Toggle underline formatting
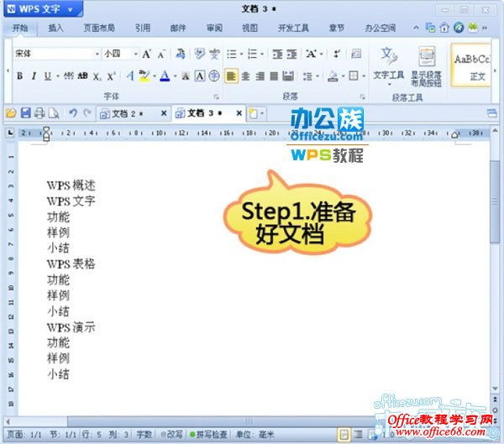 tap(48, 76)
